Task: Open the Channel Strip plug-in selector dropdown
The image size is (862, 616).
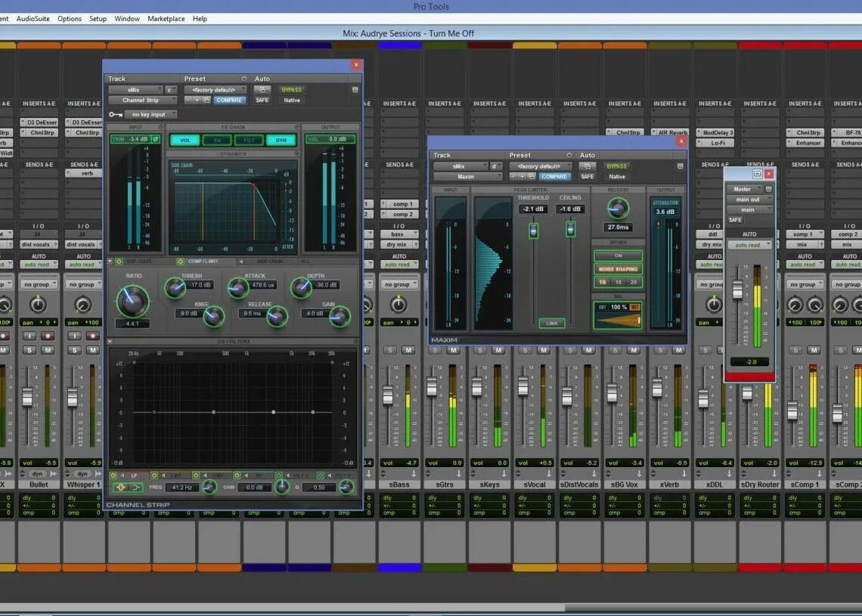Action: [142, 100]
